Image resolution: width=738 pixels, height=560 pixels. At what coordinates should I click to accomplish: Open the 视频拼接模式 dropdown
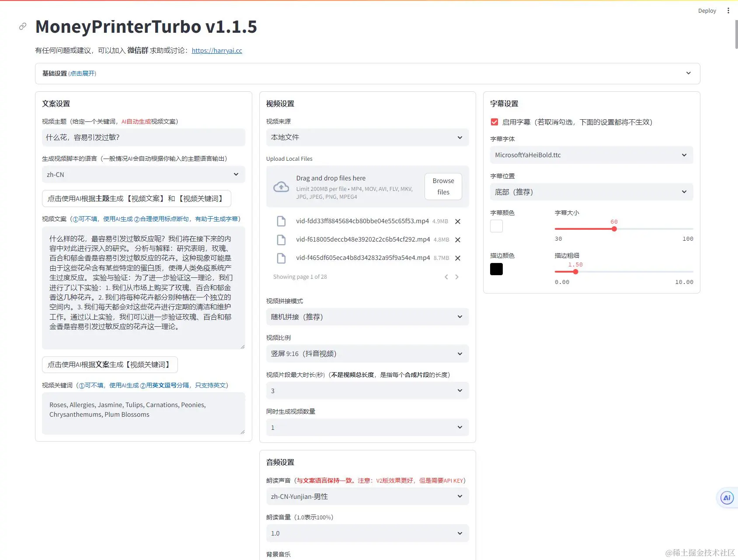[x=367, y=317]
